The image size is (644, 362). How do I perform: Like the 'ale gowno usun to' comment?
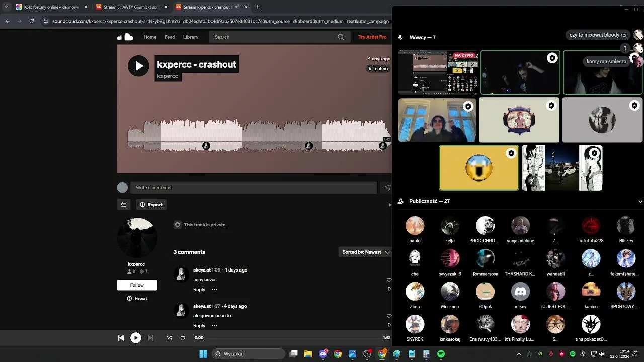click(389, 316)
